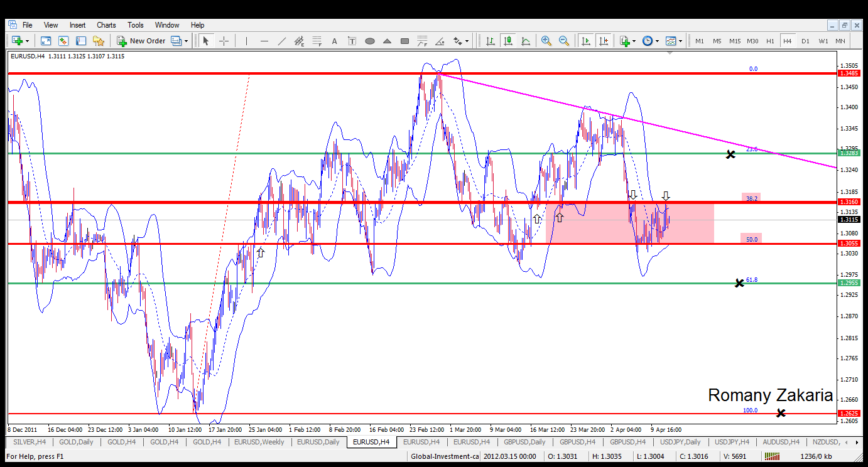Screen dimensions: 868x467
Task: Click the '1236/0 kb' status bar entry
Action: pos(816,456)
